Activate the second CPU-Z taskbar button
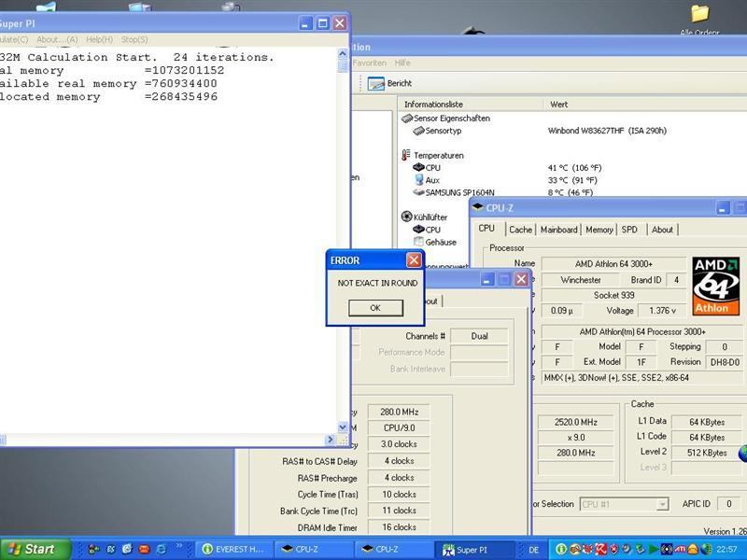Screen dimensions: 747x560 point(395,550)
